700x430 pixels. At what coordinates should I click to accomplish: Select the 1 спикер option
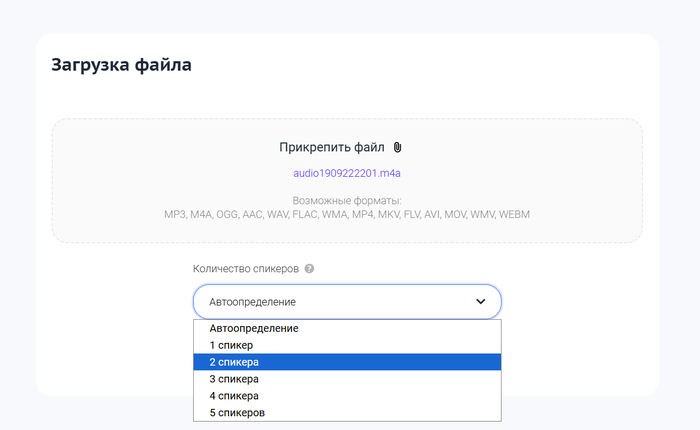pos(347,345)
